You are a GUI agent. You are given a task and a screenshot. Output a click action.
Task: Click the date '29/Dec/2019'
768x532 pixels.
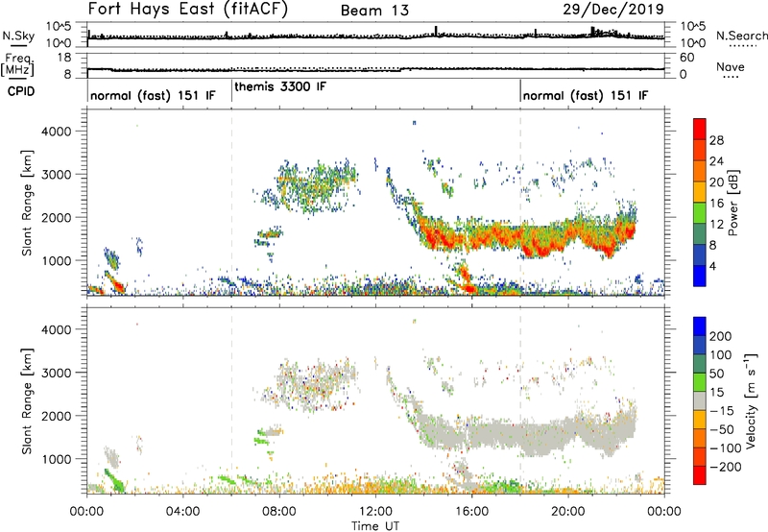coord(613,9)
